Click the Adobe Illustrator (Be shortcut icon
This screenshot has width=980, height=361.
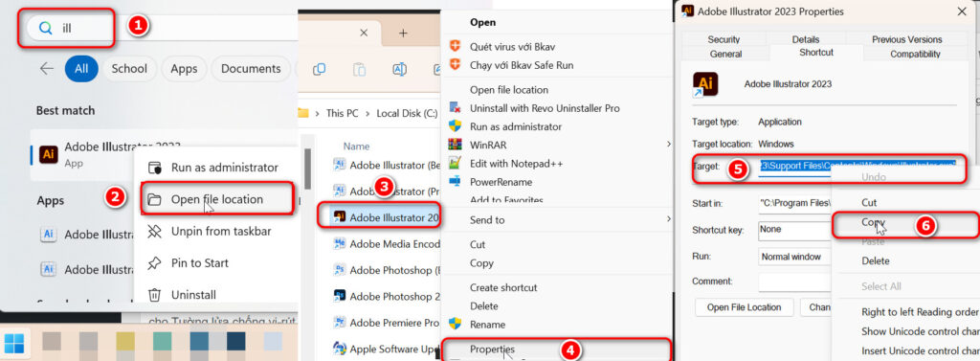coord(340,165)
